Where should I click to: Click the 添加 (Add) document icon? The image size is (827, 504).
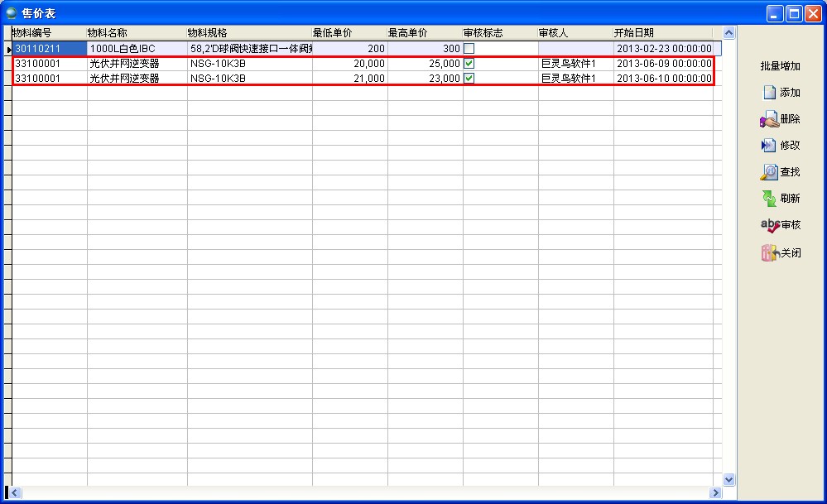point(769,93)
